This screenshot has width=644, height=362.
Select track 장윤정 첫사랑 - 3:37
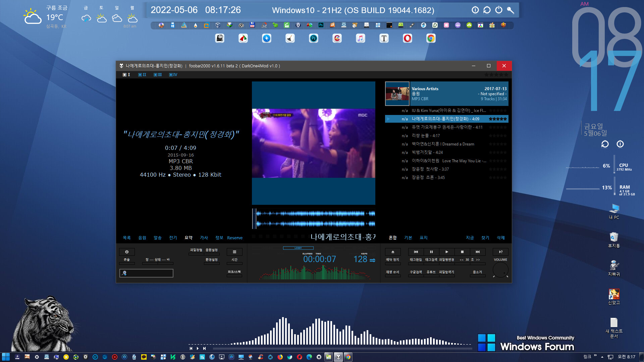coord(447,169)
